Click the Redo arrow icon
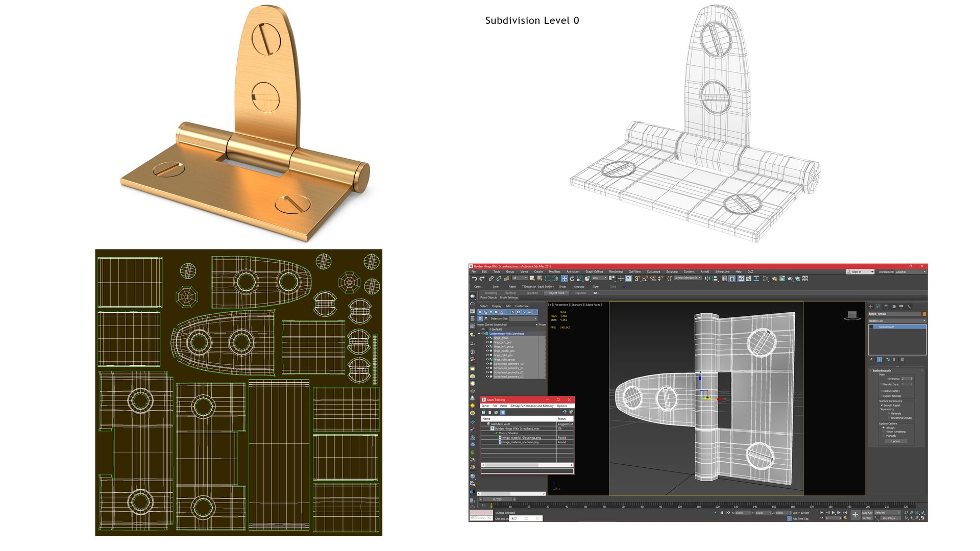 pos(482,279)
